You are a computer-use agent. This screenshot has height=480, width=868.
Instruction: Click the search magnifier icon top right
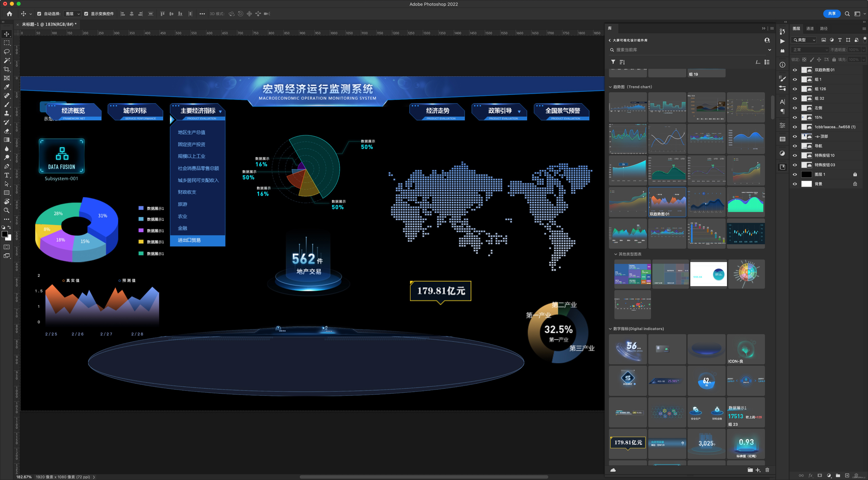tap(847, 14)
